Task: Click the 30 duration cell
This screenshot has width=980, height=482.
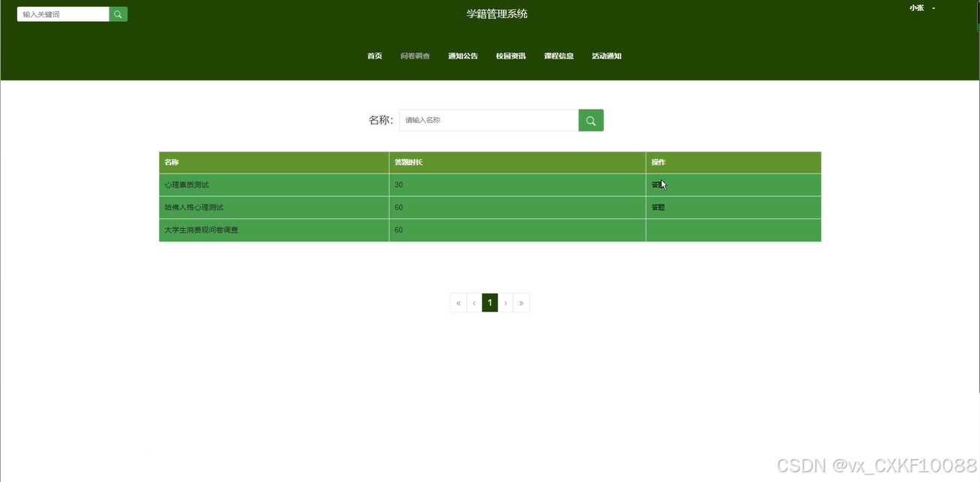Action: 517,185
